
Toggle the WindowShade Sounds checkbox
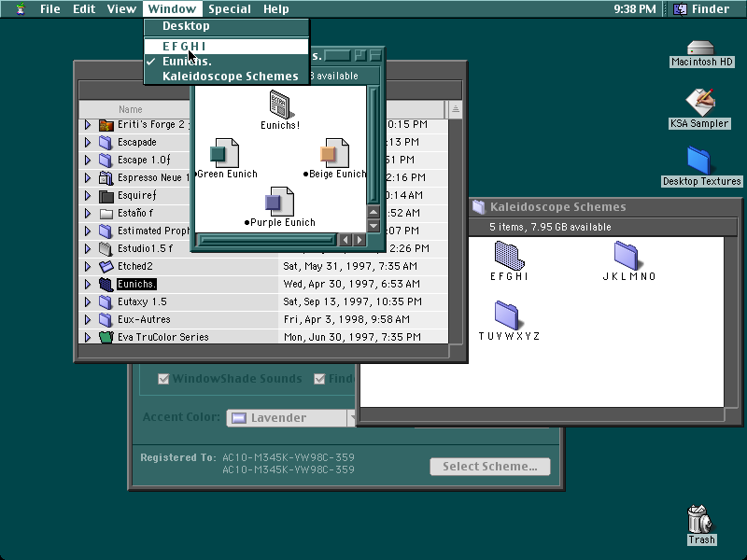tap(163, 379)
